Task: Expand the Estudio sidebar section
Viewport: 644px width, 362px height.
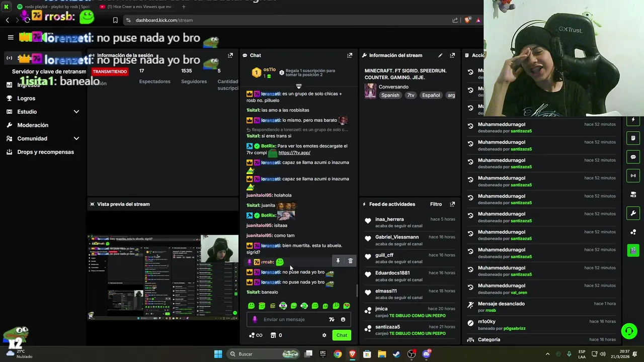Action: [76, 112]
